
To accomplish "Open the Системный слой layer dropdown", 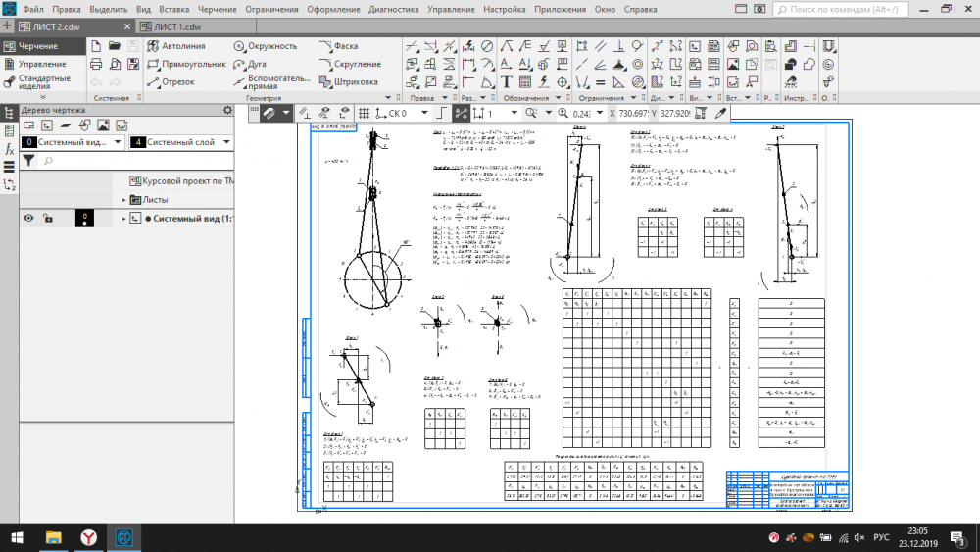I will point(228,142).
